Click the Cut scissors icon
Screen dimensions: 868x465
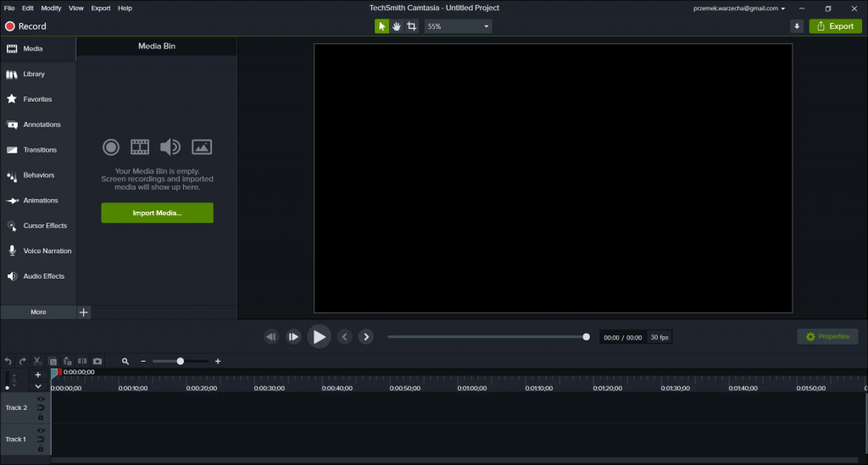(x=37, y=361)
